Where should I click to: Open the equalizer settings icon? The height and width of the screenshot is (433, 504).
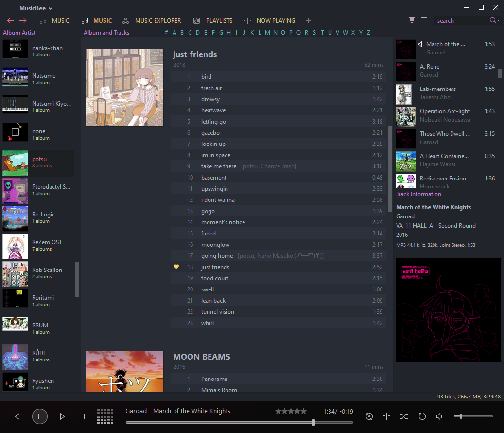point(387,416)
